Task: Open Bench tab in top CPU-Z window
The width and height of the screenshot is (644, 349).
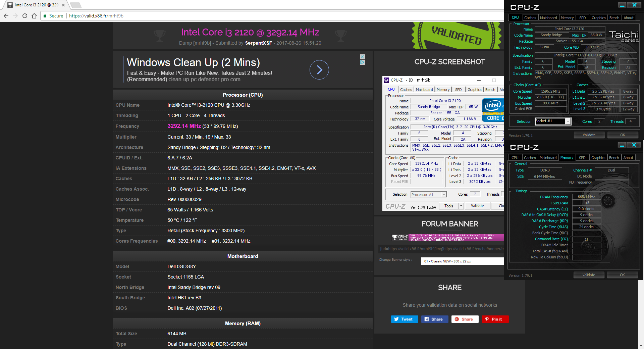Action: 614,18
